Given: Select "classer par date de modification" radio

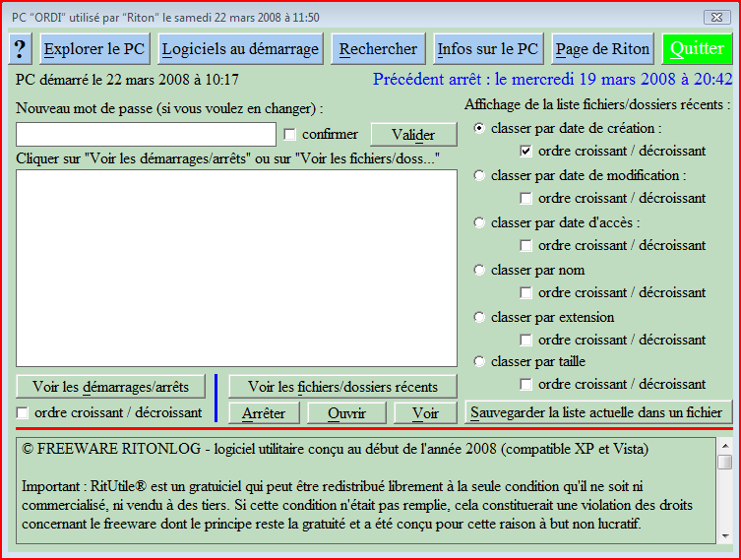Looking at the screenshot, I should [x=479, y=176].
